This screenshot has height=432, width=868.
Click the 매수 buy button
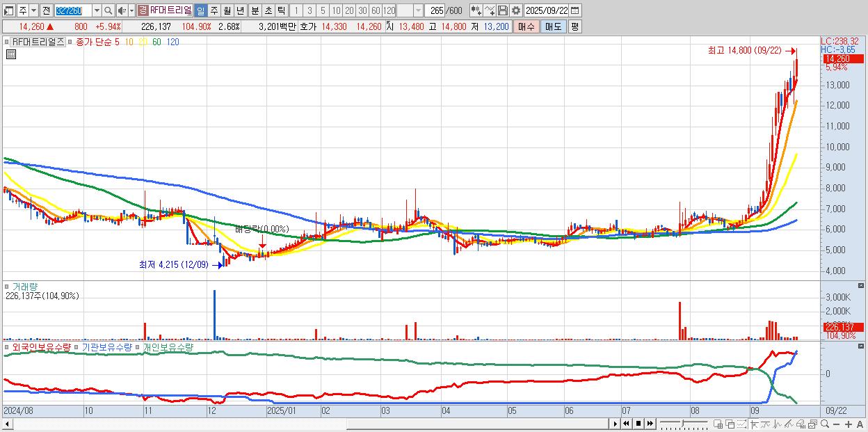click(527, 26)
